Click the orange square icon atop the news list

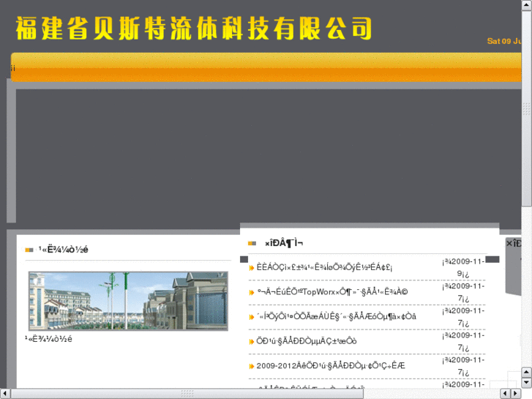[x=252, y=243]
